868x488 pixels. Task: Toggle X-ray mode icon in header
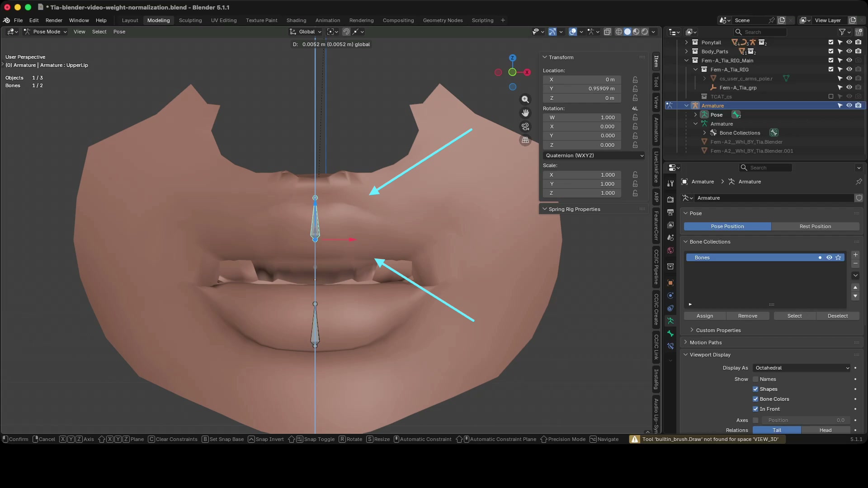[x=608, y=32]
